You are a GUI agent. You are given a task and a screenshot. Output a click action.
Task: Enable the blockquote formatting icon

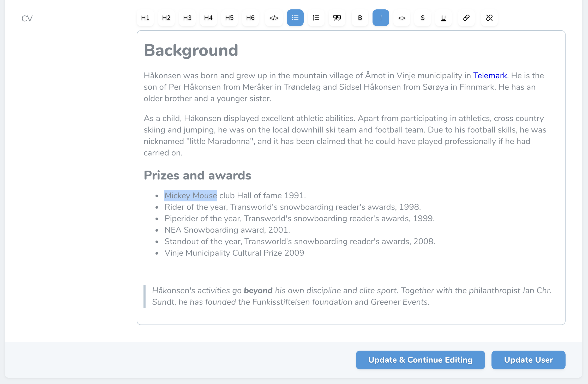pos(338,18)
